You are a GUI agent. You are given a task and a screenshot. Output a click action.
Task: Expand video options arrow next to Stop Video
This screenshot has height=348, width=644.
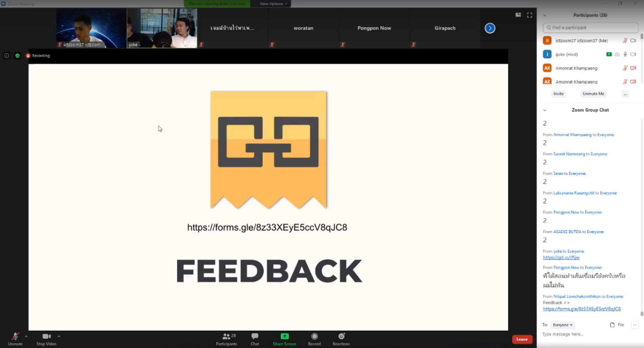pyautogui.click(x=59, y=336)
